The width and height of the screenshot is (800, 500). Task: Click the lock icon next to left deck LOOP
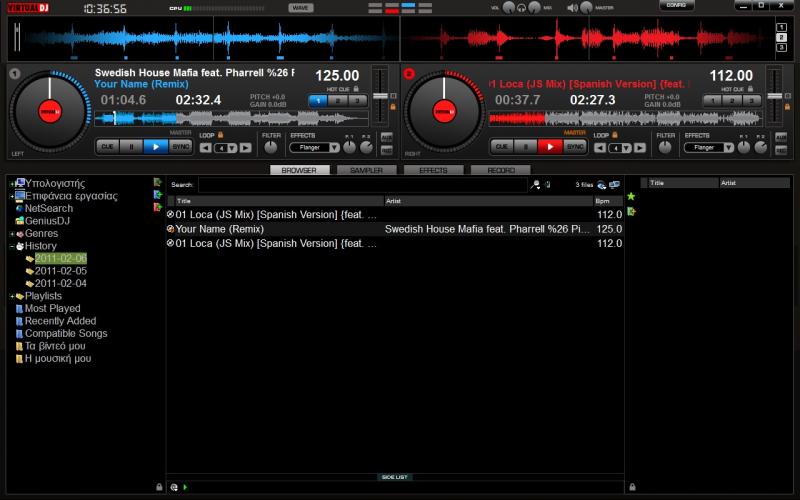click(220, 135)
